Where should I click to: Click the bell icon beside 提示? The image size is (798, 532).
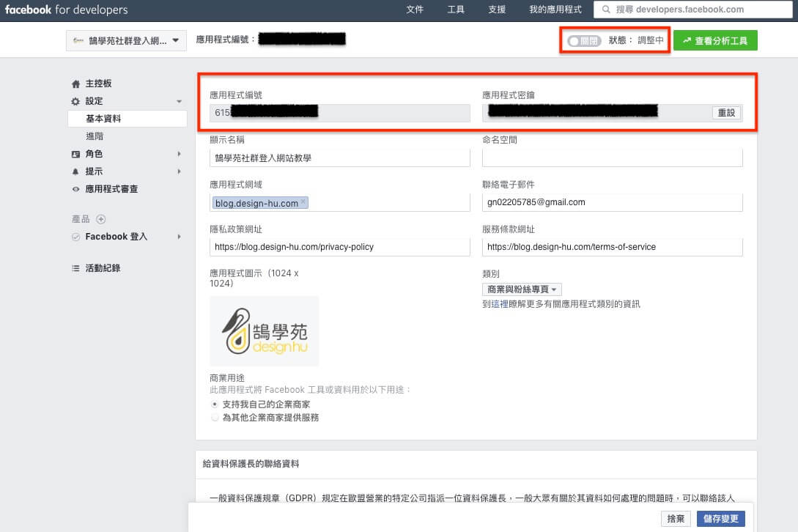(x=75, y=171)
